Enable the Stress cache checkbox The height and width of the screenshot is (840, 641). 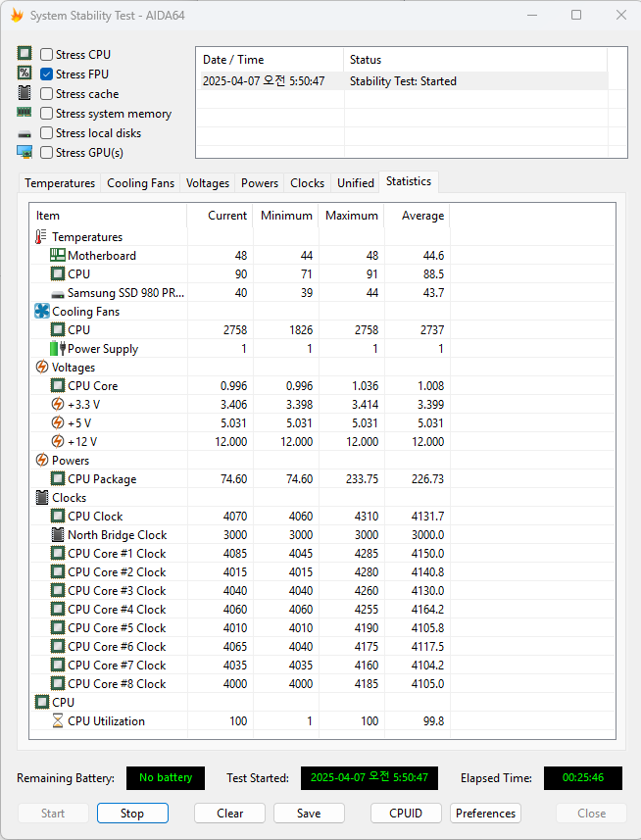tap(47, 94)
